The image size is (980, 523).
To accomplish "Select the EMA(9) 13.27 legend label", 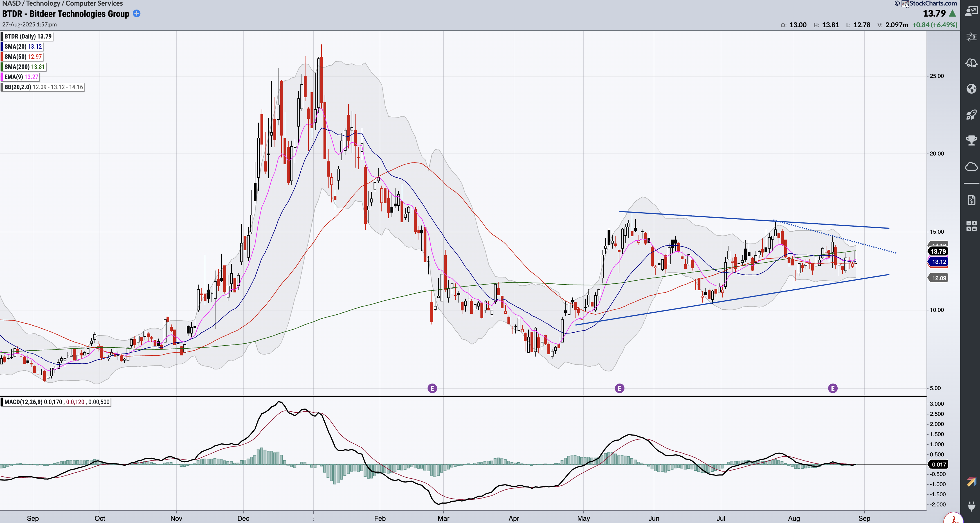I will click(21, 77).
